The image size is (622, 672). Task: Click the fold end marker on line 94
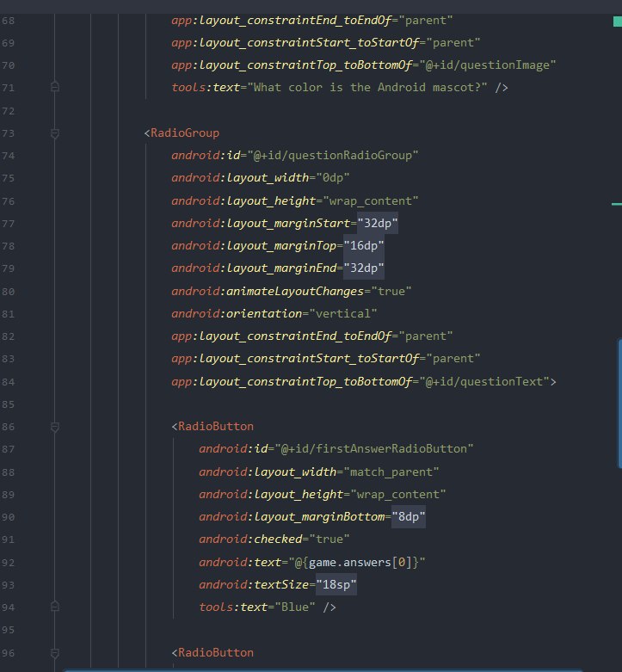click(55, 607)
